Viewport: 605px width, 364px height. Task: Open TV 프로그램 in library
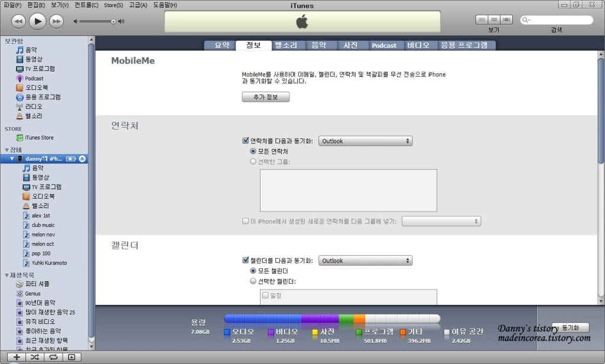pos(35,69)
